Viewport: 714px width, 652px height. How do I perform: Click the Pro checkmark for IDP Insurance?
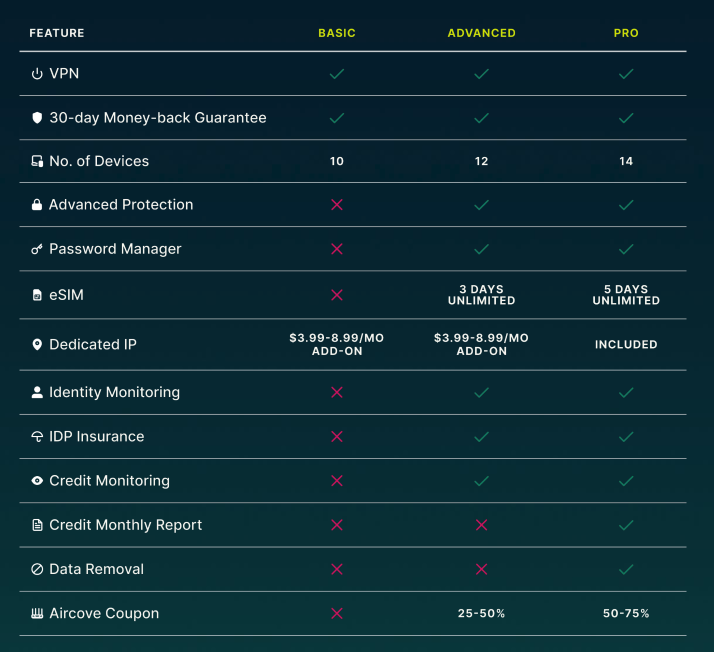coord(626,437)
